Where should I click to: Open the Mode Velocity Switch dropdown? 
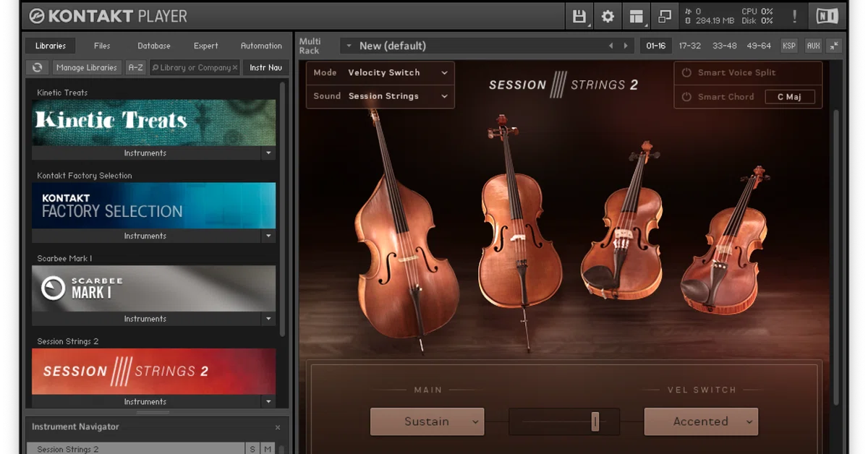(x=380, y=72)
